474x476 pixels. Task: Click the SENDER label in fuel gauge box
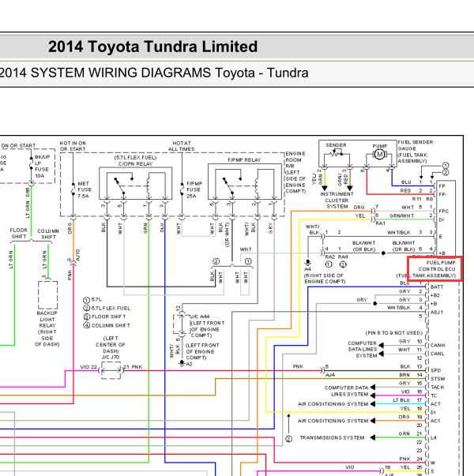tap(336, 145)
